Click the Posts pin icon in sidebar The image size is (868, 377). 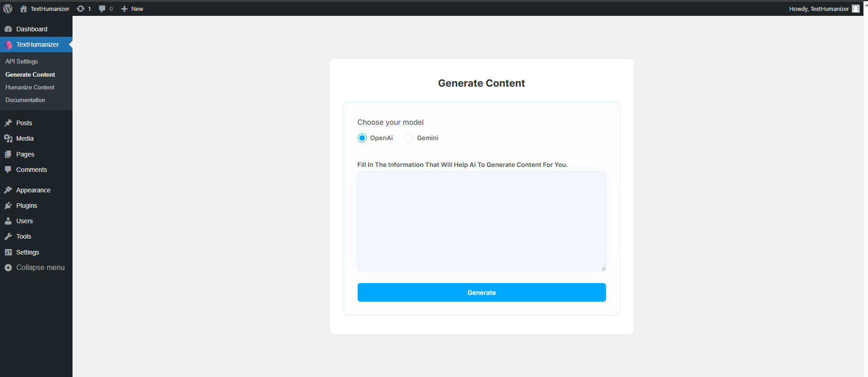point(8,122)
